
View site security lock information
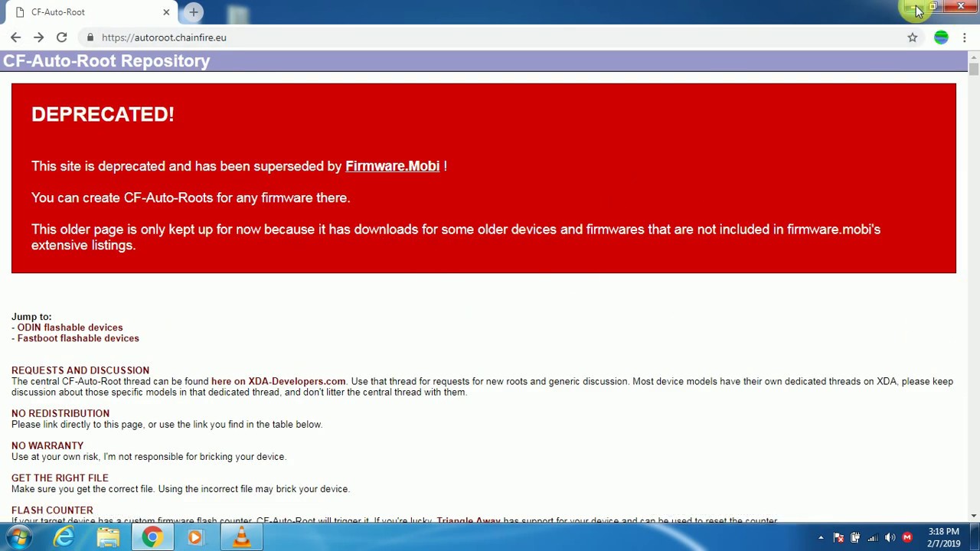pyautogui.click(x=90, y=37)
